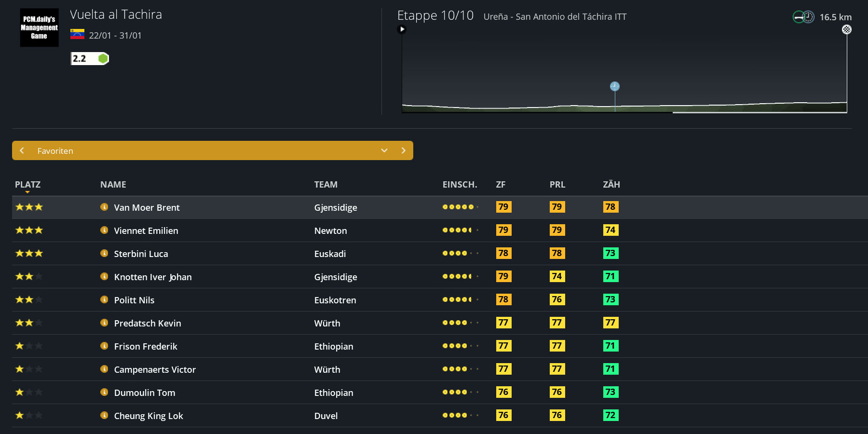Click star rating of Sterbini Luca

29,253
